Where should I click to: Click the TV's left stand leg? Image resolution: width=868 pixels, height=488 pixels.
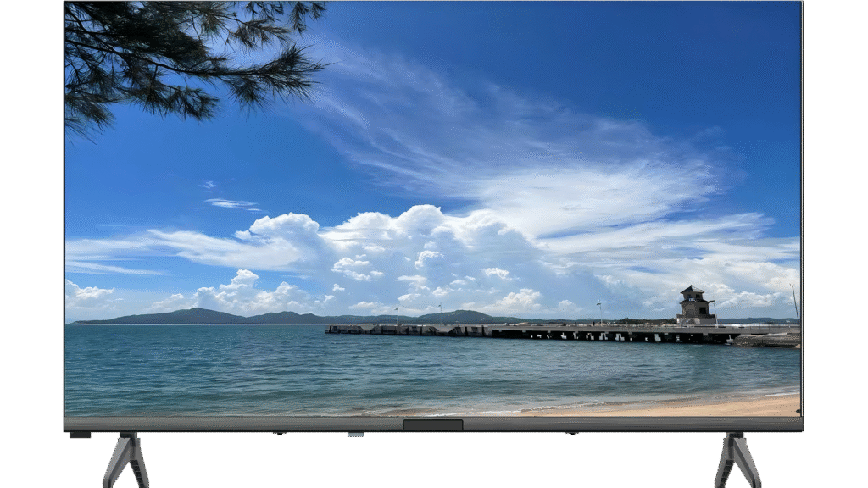click(x=125, y=460)
